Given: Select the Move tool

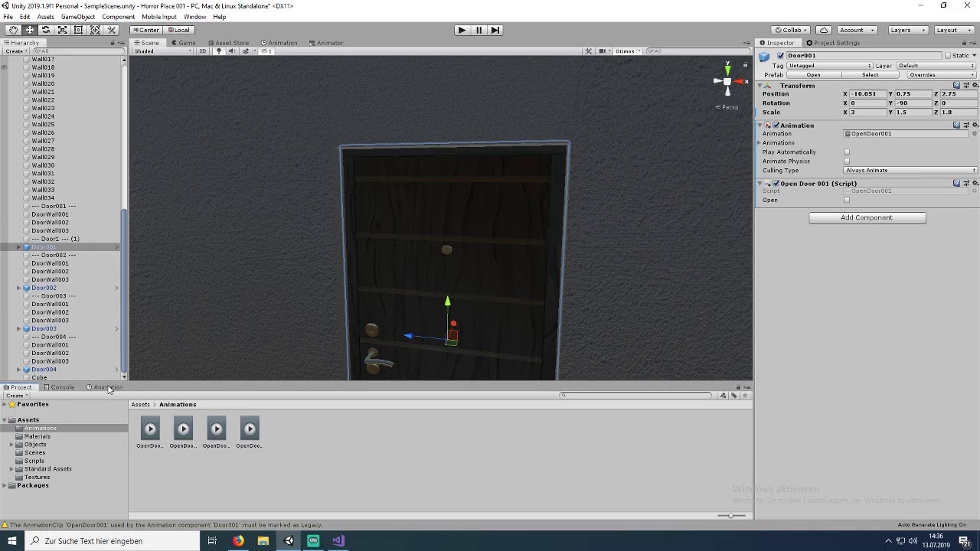Looking at the screenshot, I should [29, 30].
